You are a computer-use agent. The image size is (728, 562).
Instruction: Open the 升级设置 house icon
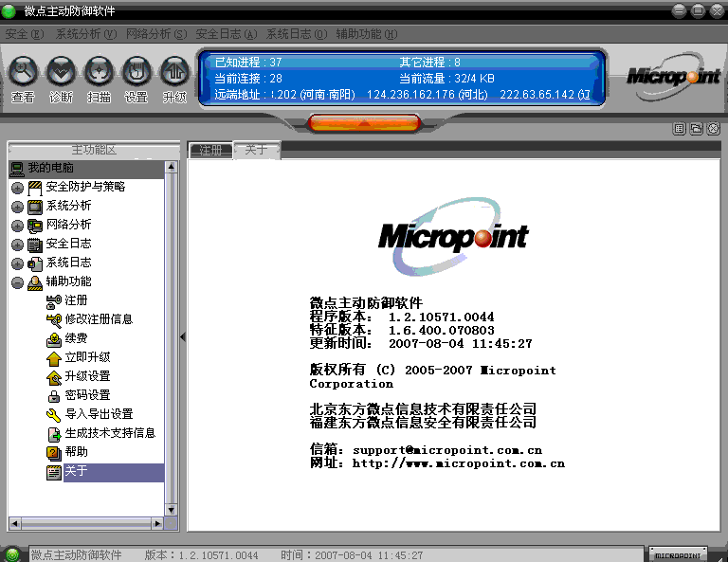point(54,377)
